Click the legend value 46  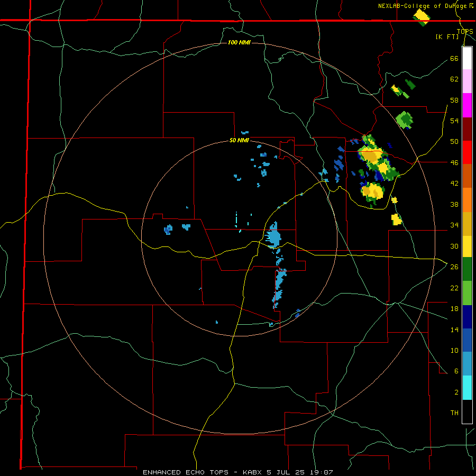pyautogui.click(x=454, y=163)
